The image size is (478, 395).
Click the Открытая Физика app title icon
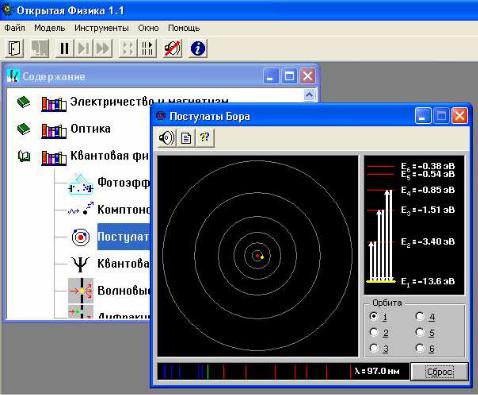(x=7, y=10)
